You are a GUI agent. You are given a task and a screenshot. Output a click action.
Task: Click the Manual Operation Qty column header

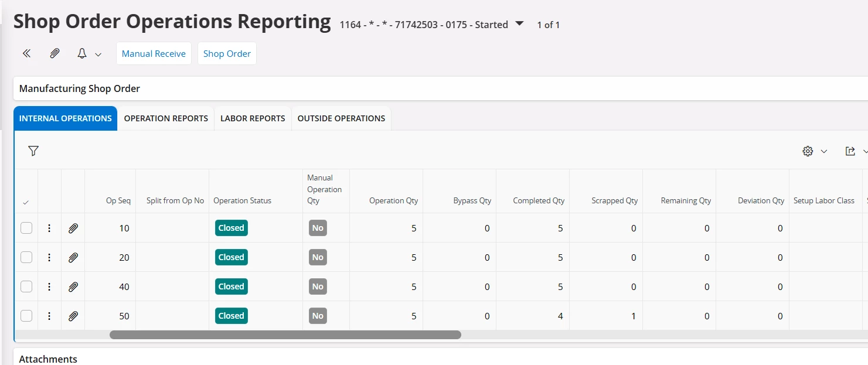pyautogui.click(x=326, y=191)
